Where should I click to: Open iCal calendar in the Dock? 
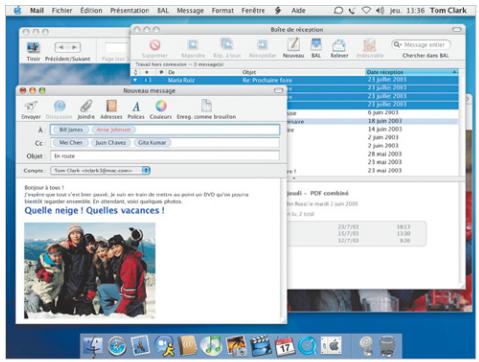pos(284,346)
